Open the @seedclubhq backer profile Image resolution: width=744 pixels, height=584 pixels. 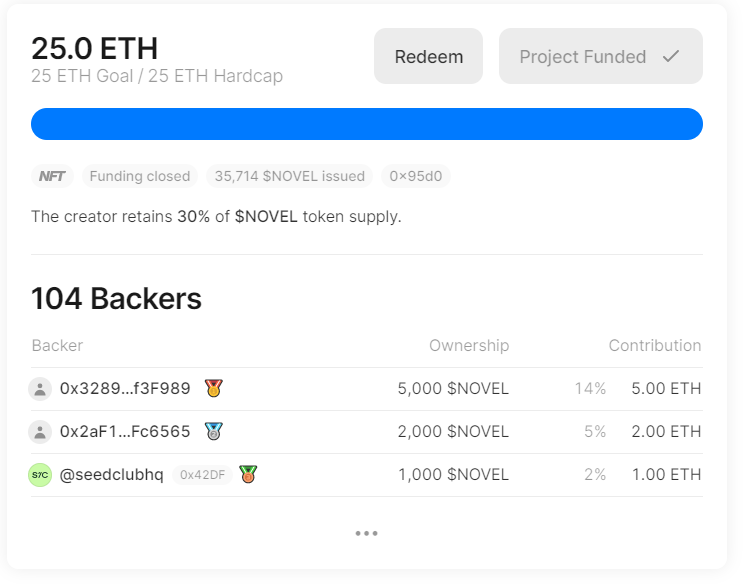pos(112,475)
